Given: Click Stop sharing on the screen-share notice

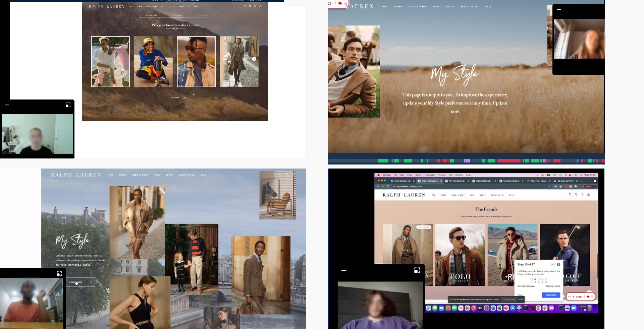Looking at the screenshot, I should [509, 300].
